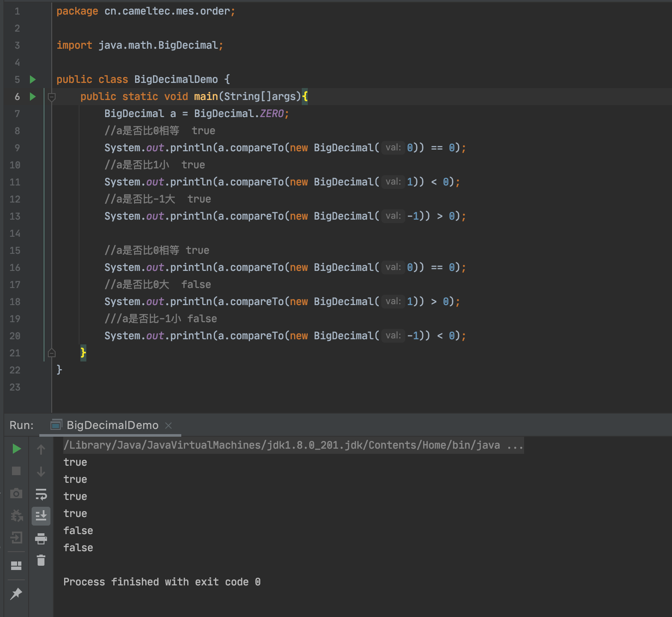Click the Dump Threads camera icon

[x=16, y=494]
